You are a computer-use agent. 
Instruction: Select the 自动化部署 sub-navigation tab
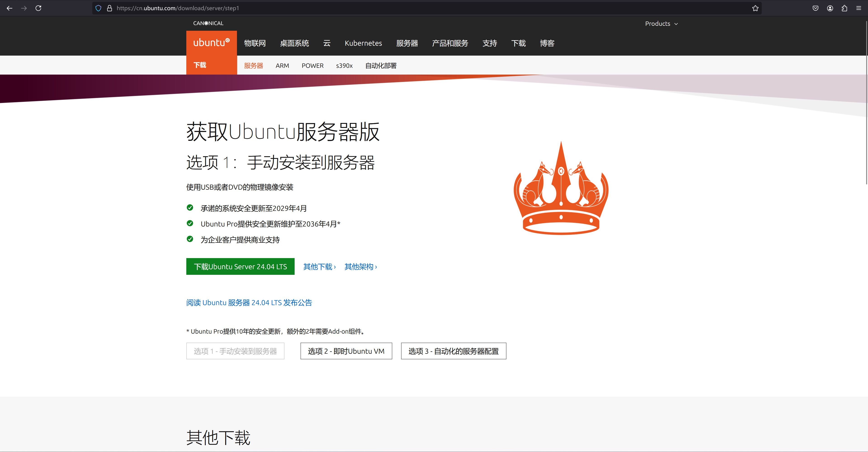[381, 66]
